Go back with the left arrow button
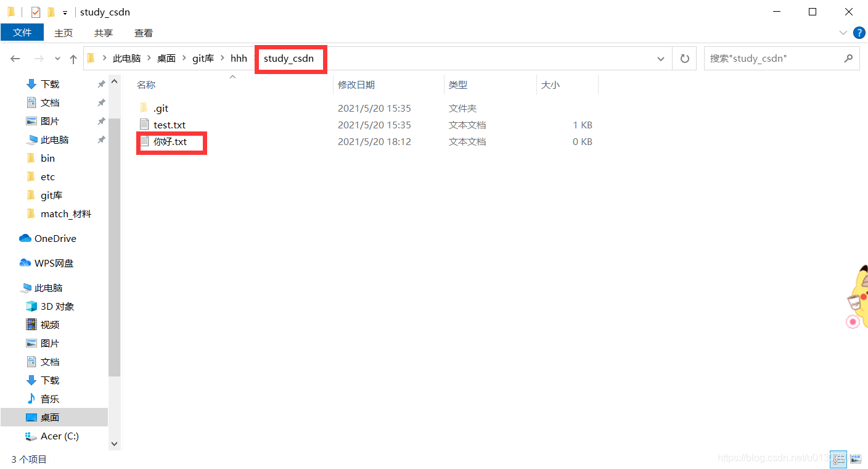The image size is (868, 469). tap(15, 59)
